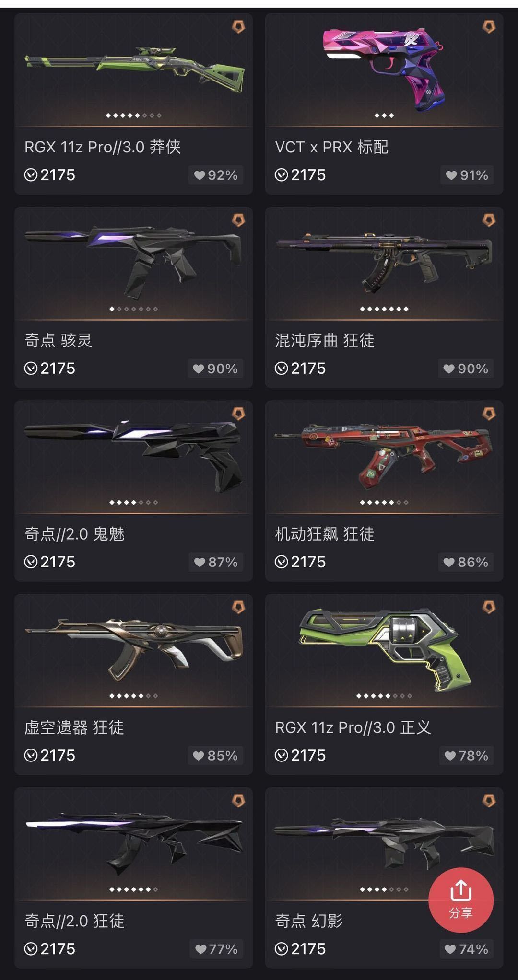Image resolution: width=518 pixels, height=980 pixels.
Task: Click VP currency icon on 机动狂飙 狂徒
Action: pyautogui.click(x=282, y=562)
